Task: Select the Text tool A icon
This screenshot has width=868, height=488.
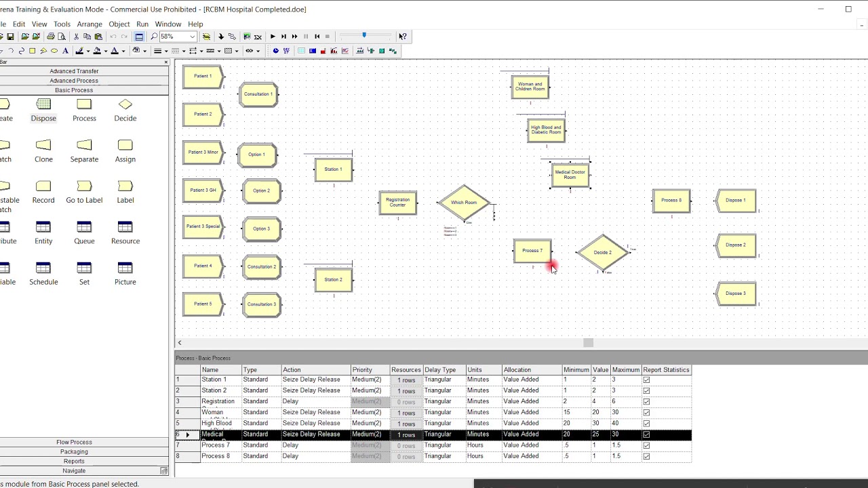Action: (65, 51)
